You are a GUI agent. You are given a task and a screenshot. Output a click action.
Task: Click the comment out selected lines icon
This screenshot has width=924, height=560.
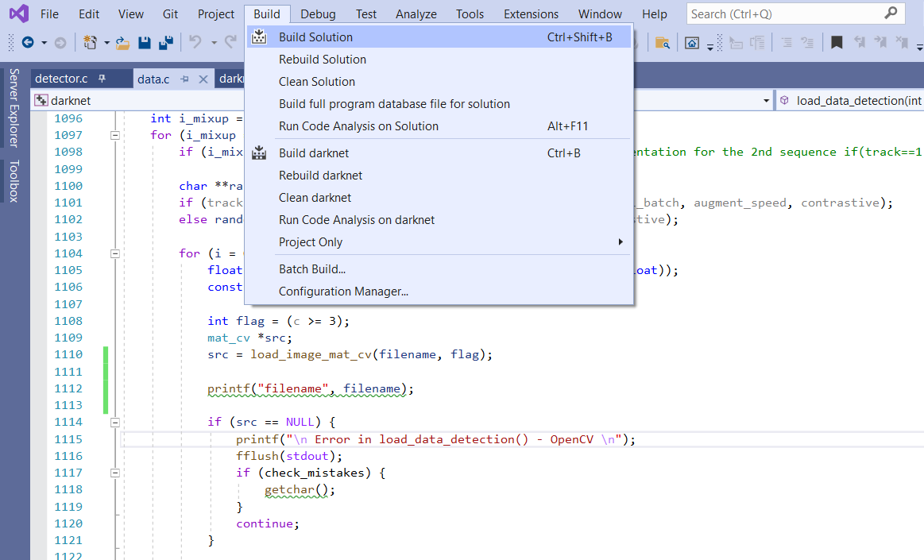(786, 42)
